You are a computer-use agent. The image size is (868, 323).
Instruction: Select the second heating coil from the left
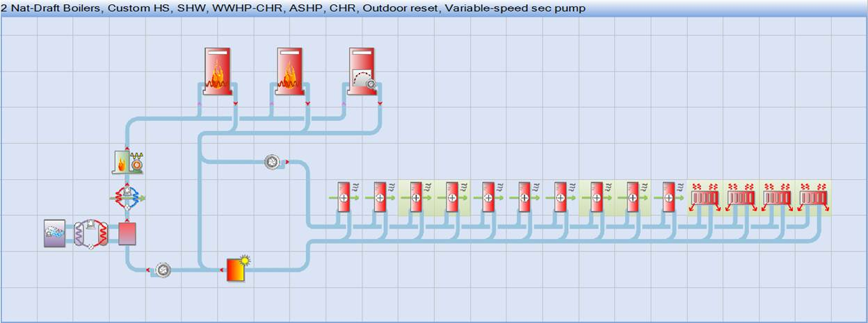coord(380,197)
